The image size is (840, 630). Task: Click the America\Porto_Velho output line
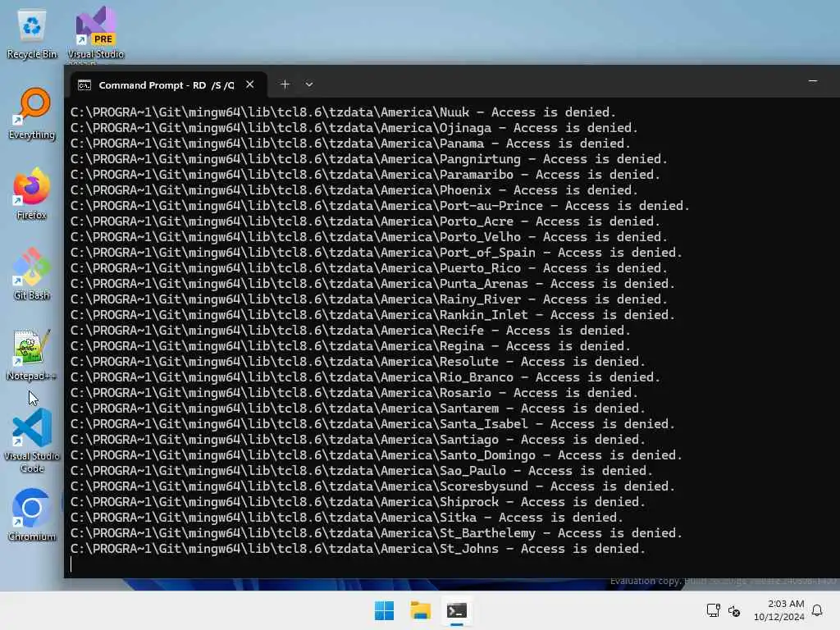tap(369, 237)
